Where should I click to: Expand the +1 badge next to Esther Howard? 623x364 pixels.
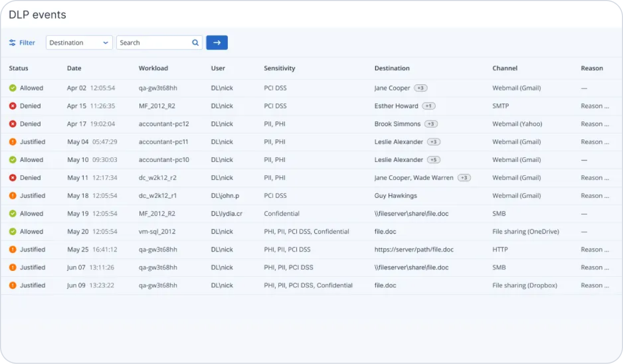(429, 106)
